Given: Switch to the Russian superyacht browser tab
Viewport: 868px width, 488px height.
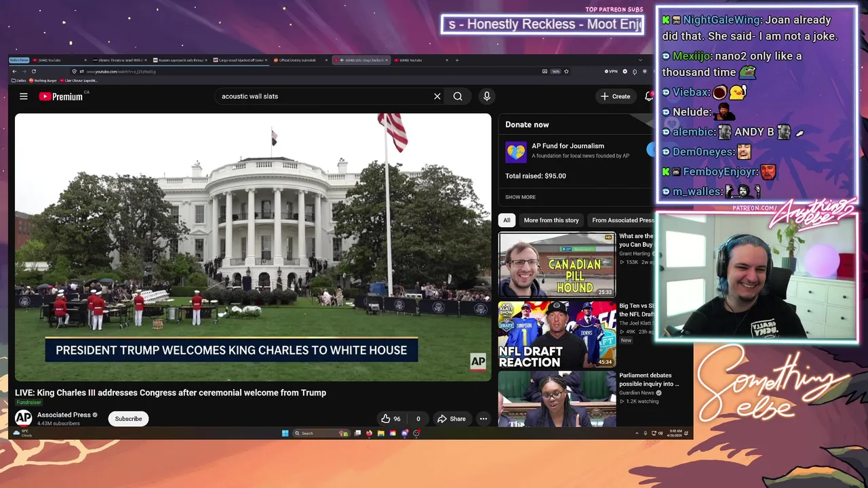Looking at the screenshot, I should [180, 60].
